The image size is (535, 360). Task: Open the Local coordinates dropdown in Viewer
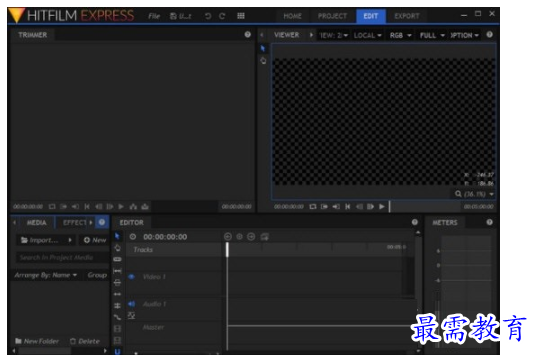[x=367, y=35]
